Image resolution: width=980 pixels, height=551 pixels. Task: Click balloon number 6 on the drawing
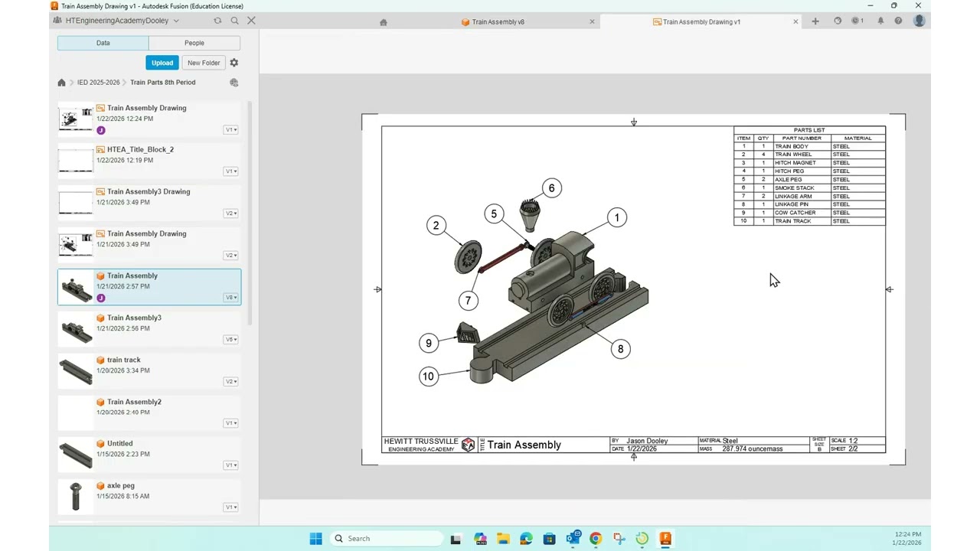[551, 188]
